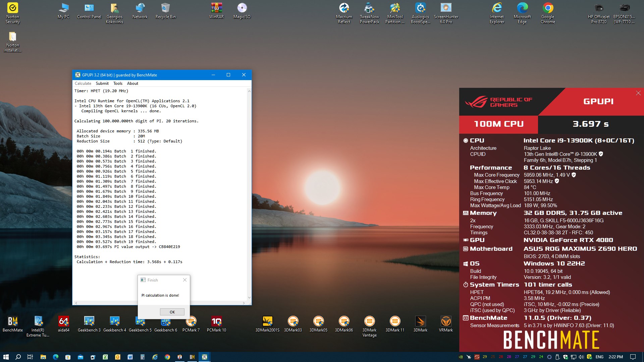Select the Google Chrome desktop icon
Screen dimensions: 644x362
[548, 13]
